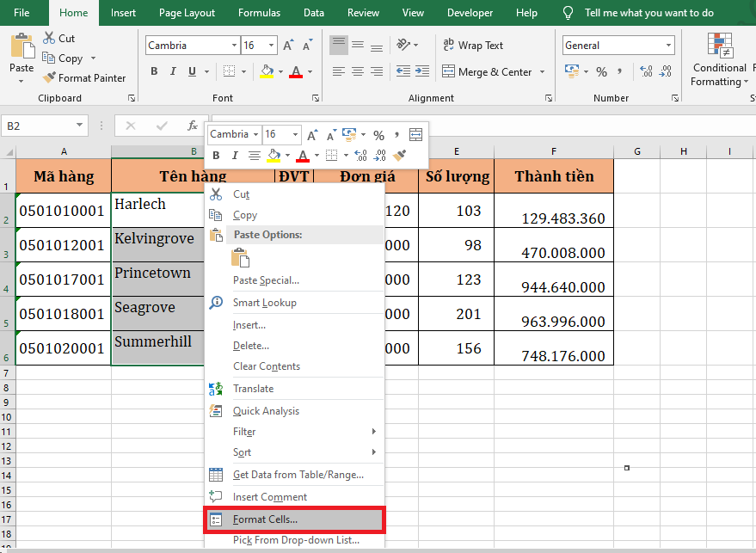Toggle Bold in the ribbon Font group
This screenshot has height=553, width=756.
(x=155, y=71)
